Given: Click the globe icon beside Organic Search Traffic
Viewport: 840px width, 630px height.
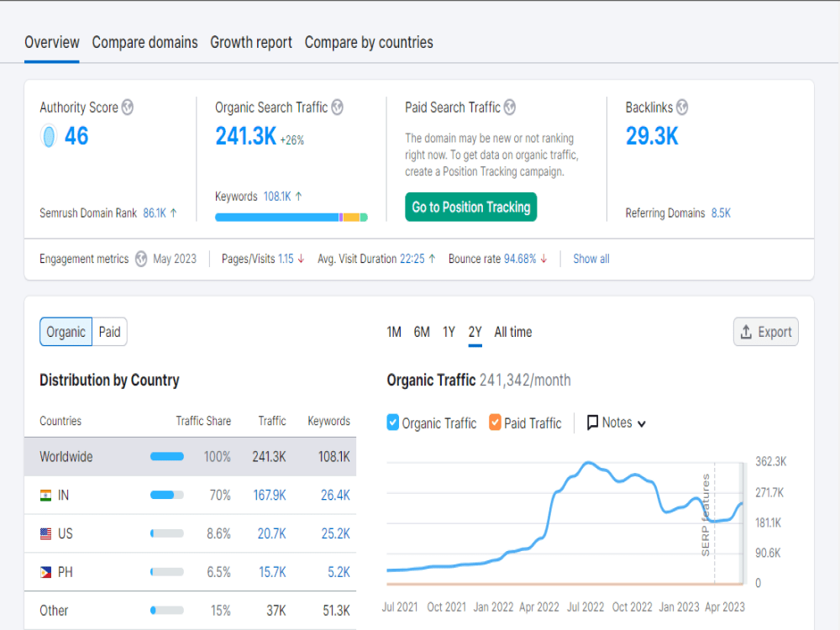Looking at the screenshot, I should click(337, 108).
